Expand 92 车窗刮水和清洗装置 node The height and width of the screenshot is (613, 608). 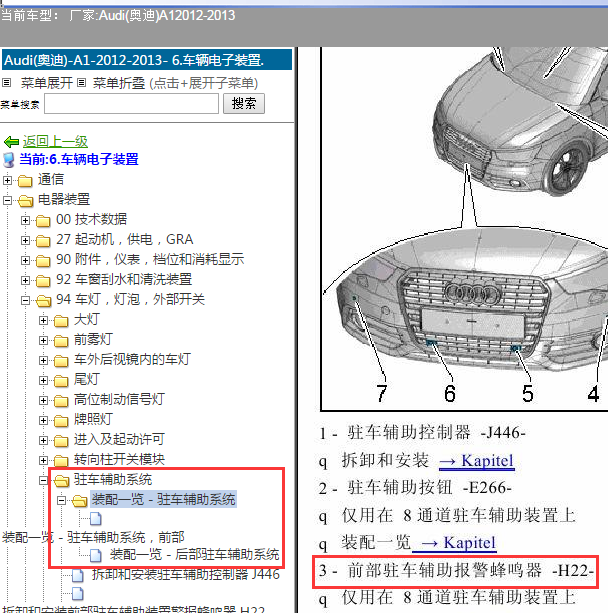(25, 280)
